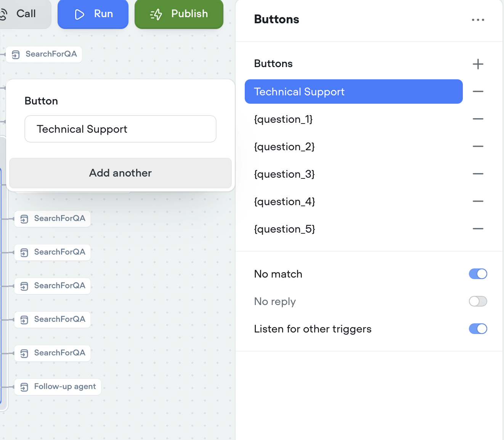Remove the {question_3} button entry

[478, 174]
